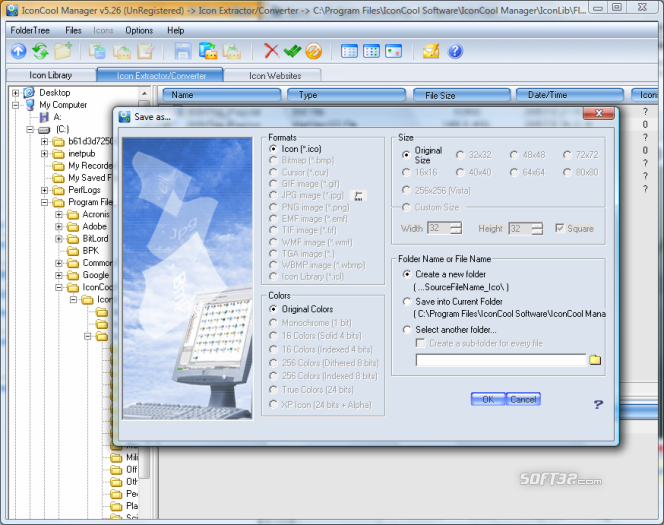The height and width of the screenshot is (525, 664).
Task: Open JPG options button beside JPG image
Action: [x=358, y=196]
